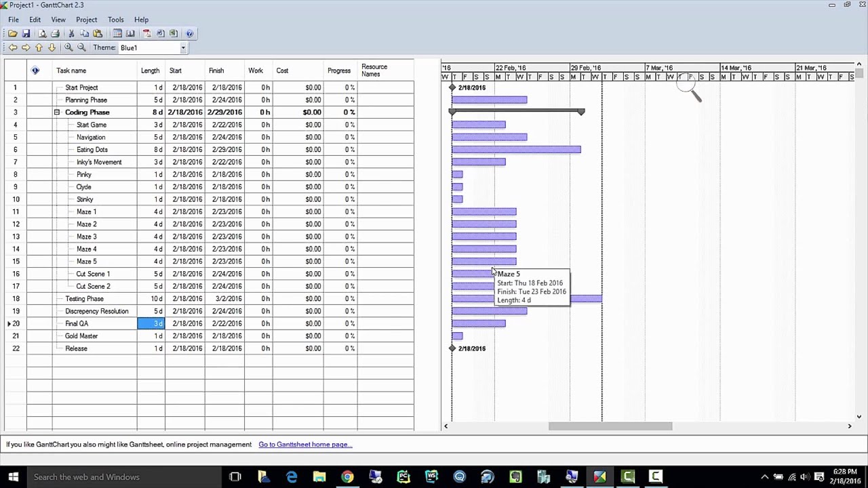868x488 pixels.
Task: Click the Length column header
Action: (150, 70)
